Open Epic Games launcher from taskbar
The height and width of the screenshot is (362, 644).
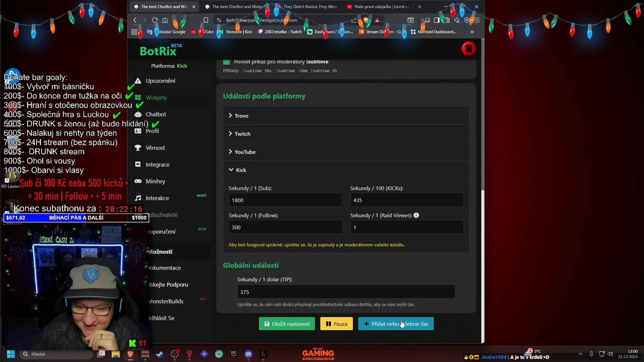233,354
